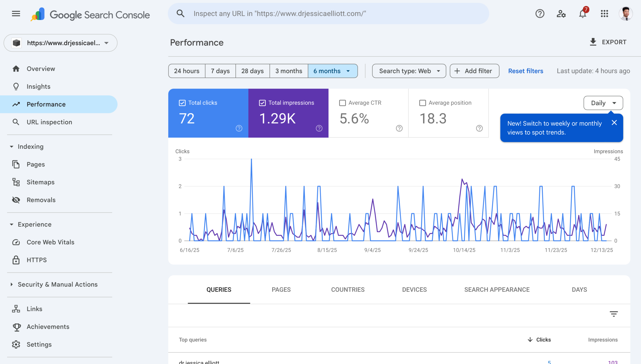
Task: Open the Google apps grid icon
Action: [x=604, y=14]
